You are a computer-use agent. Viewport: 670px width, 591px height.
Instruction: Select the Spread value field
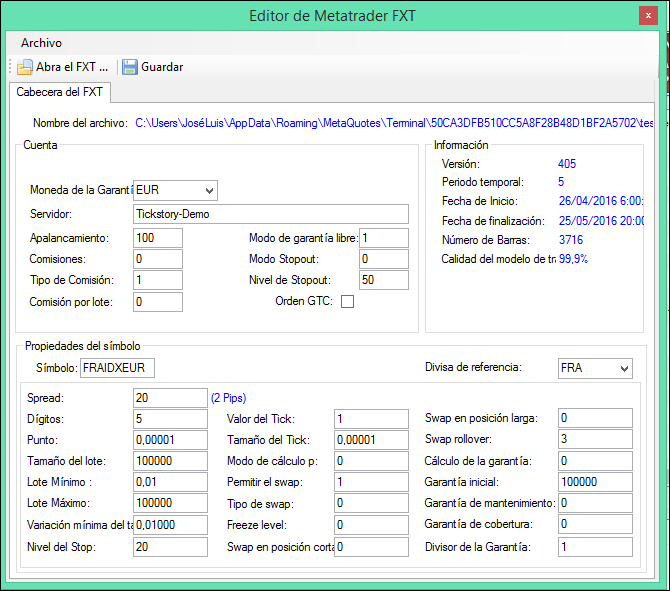click(169, 397)
